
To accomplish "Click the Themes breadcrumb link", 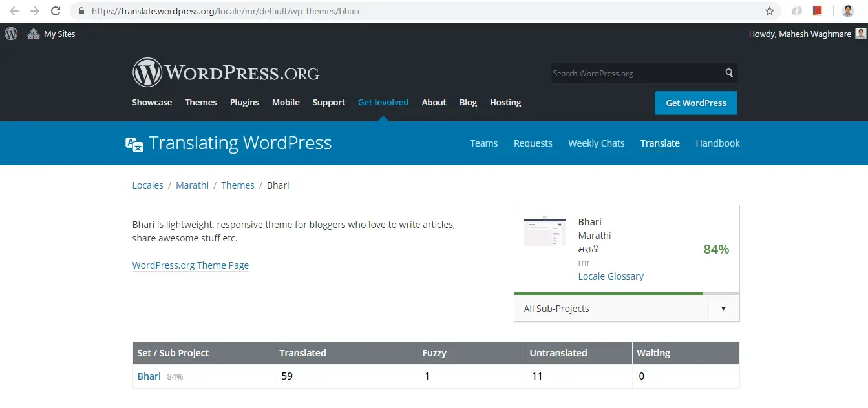I will point(238,185).
